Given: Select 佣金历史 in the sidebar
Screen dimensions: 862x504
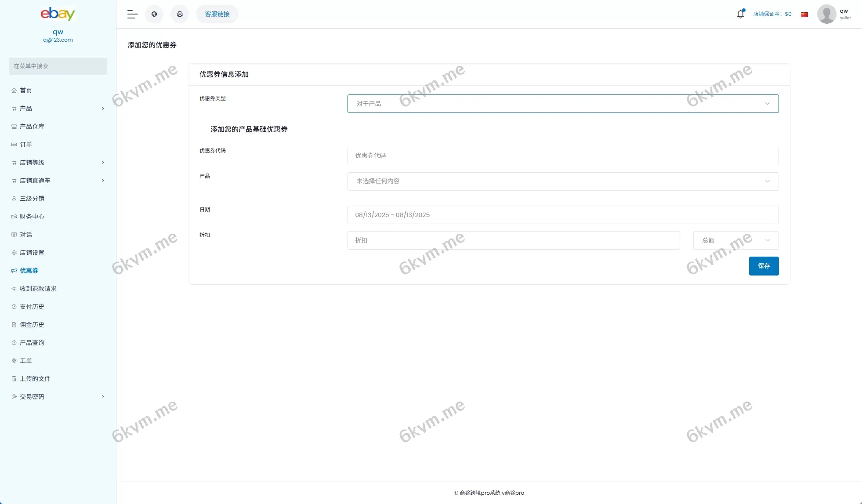Looking at the screenshot, I should tap(32, 324).
